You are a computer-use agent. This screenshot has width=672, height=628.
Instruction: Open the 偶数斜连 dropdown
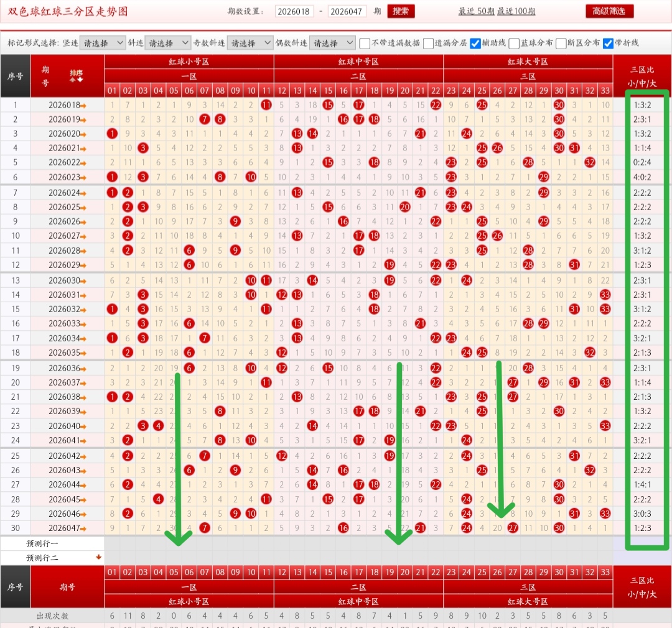[332, 43]
